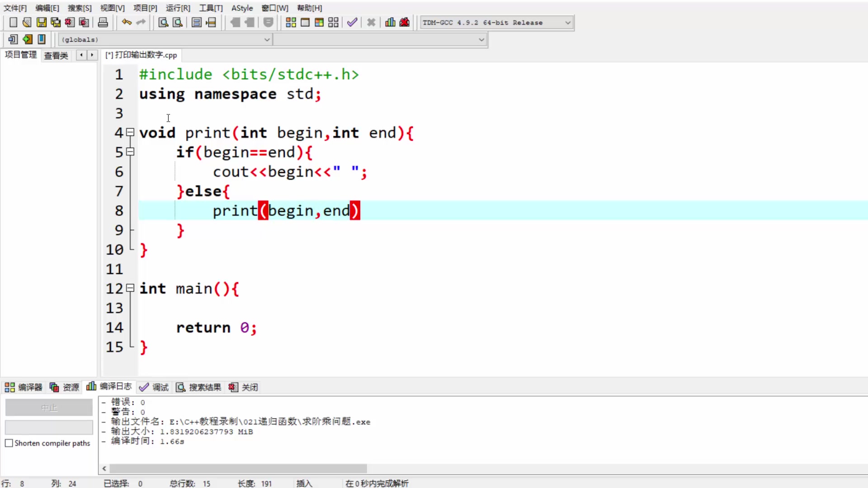868x488 pixels.
Task: Open the 运行[R] menu
Action: tap(178, 8)
